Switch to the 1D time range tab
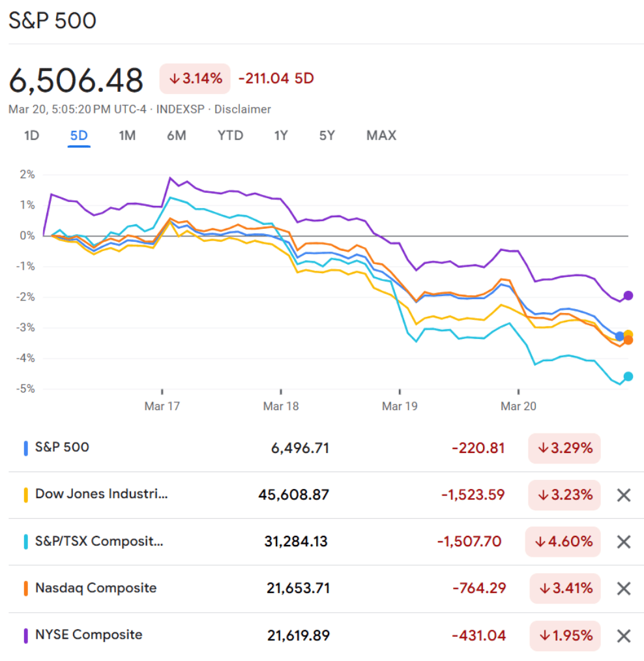Screen dimensions: 644x661 point(31,136)
